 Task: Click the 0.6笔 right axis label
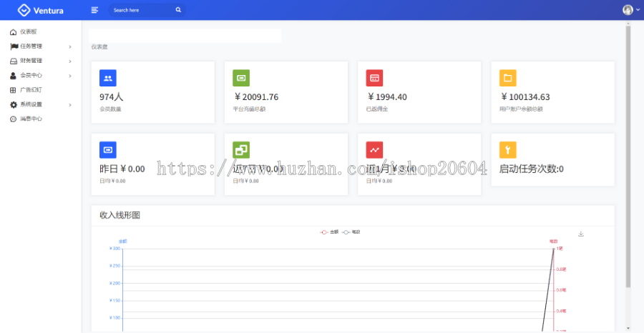coord(561,290)
